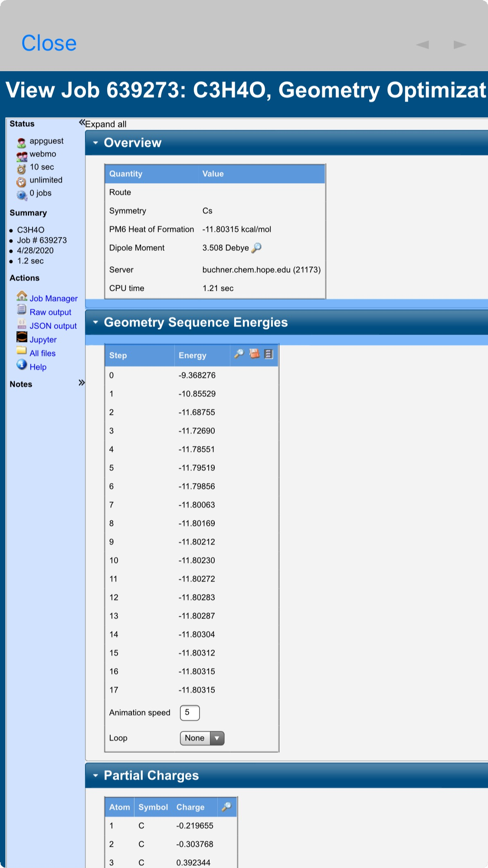The height and width of the screenshot is (868, 488).
Task: Open Job Manager link
Action: [54, 299]
